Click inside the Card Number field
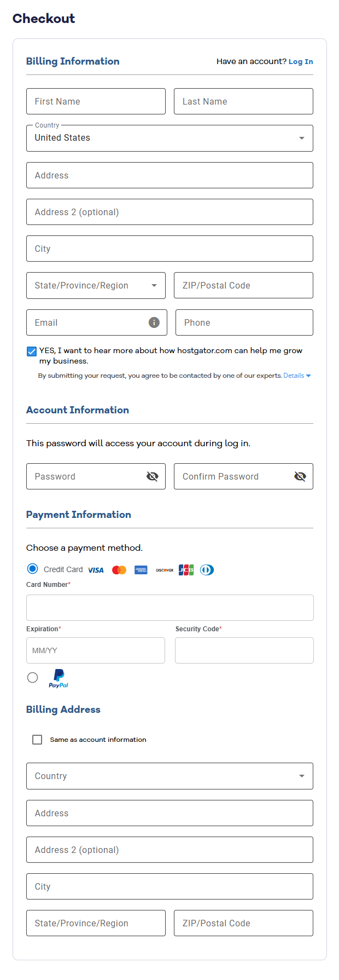This screenshot has width=339, height=980. (x=169, y=607)
